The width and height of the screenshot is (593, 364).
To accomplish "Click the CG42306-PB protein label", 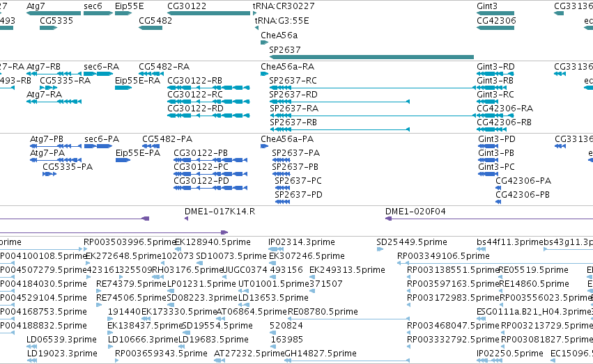I will tap(523, 195).
